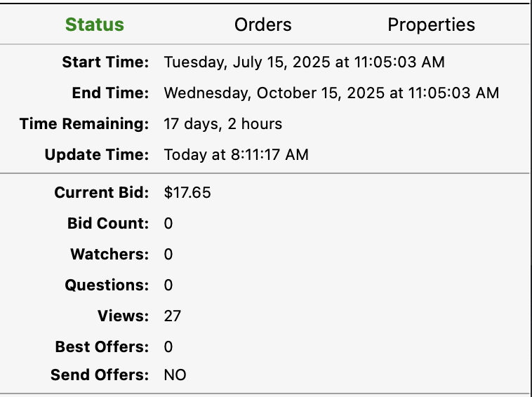Viewport: 532px width, 397px height.
Task: Click the Bid Count value
Action: click(x=168, y=224)
